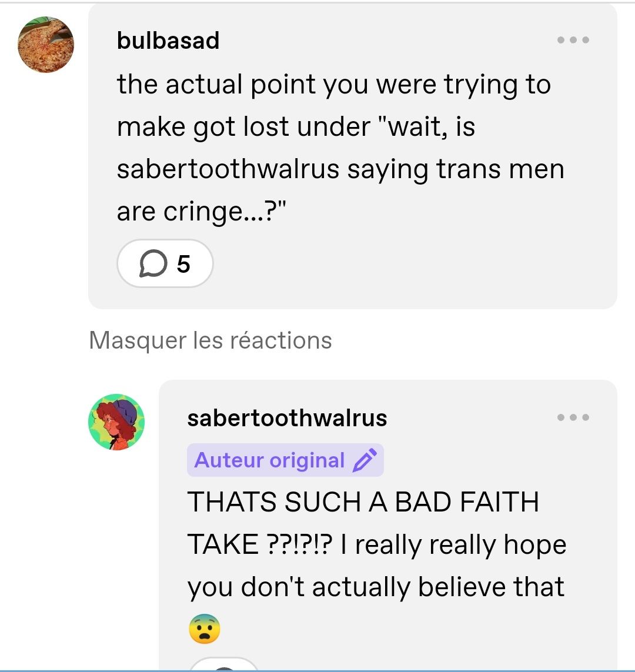635x672 pixels.
Task: Click the line 'TAKE ??!?!? I really really hope'
Action: (x=377, y=544)
